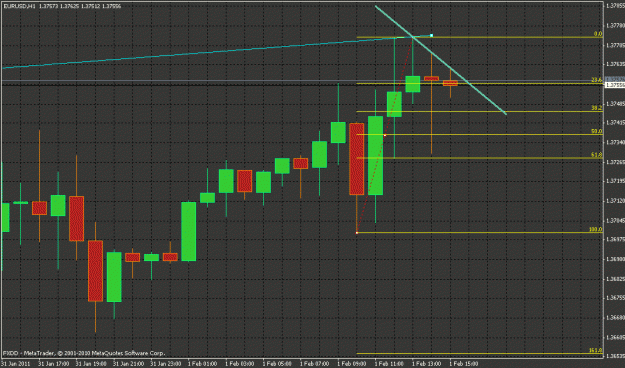Viewport: 625px width, 368px height.
Task: Select the Fibonacci 161.8 level label
Action: tap(596, 350)
